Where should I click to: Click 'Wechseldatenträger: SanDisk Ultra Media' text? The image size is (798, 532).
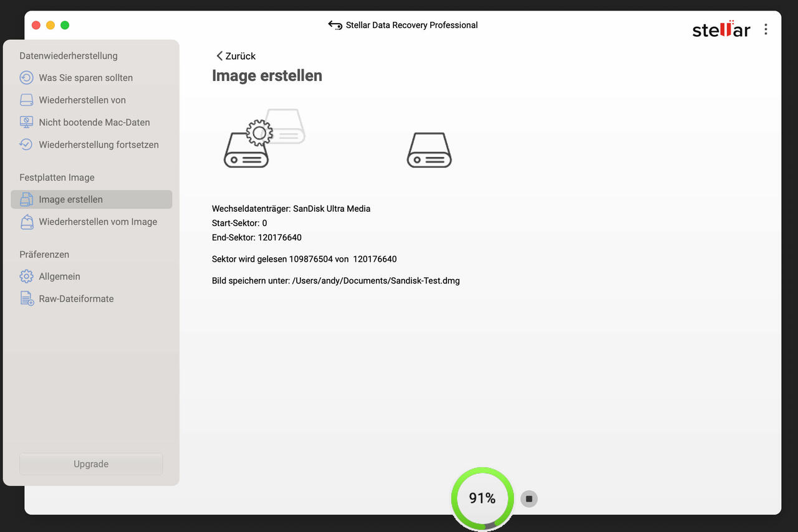[x=291, y=209]
